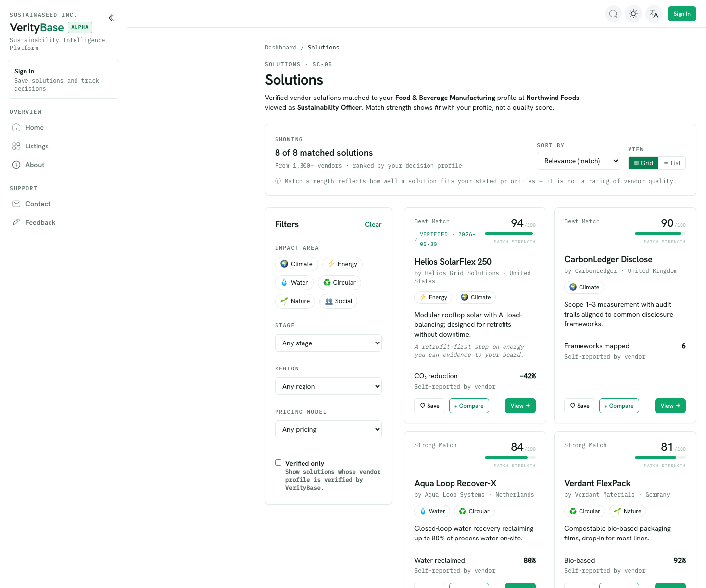Add Helios SolarFlex 250 to Compare
706x588 pixels.
tap(469, 406)
